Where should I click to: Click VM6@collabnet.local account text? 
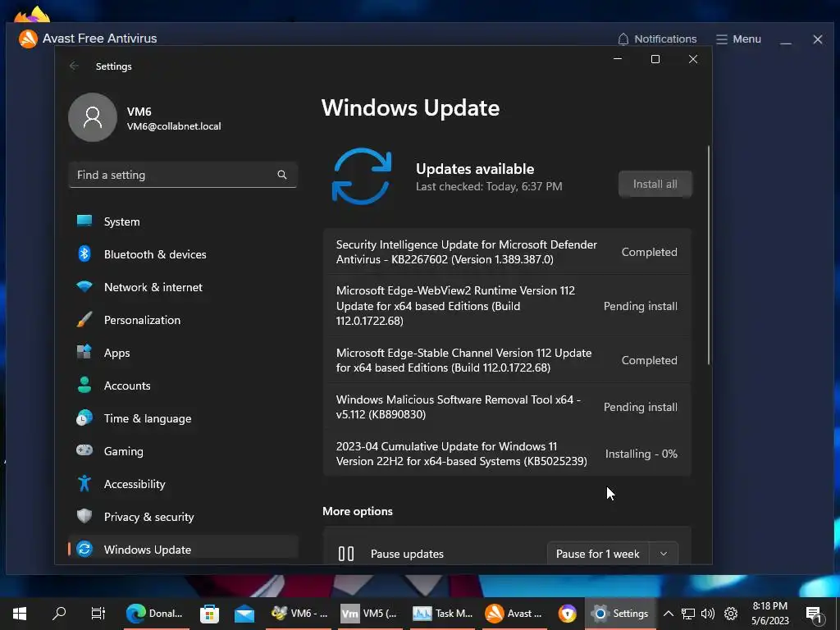[x=174, y=126]
